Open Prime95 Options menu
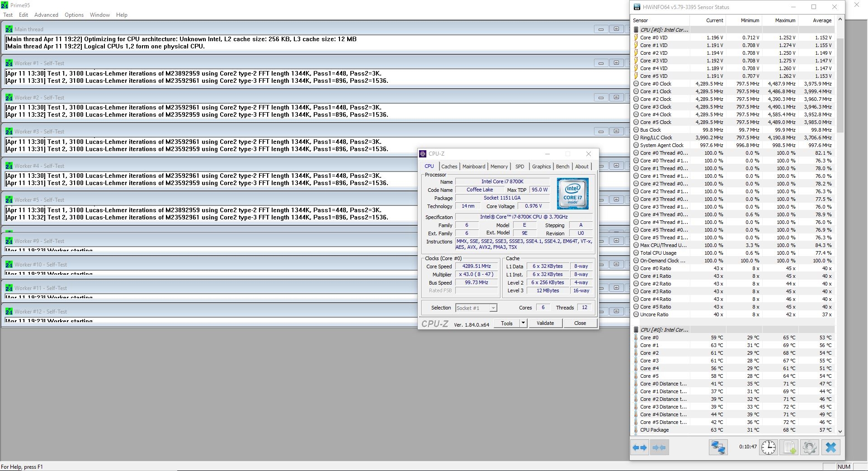868x471 pixels. click(x=74, y=15)
